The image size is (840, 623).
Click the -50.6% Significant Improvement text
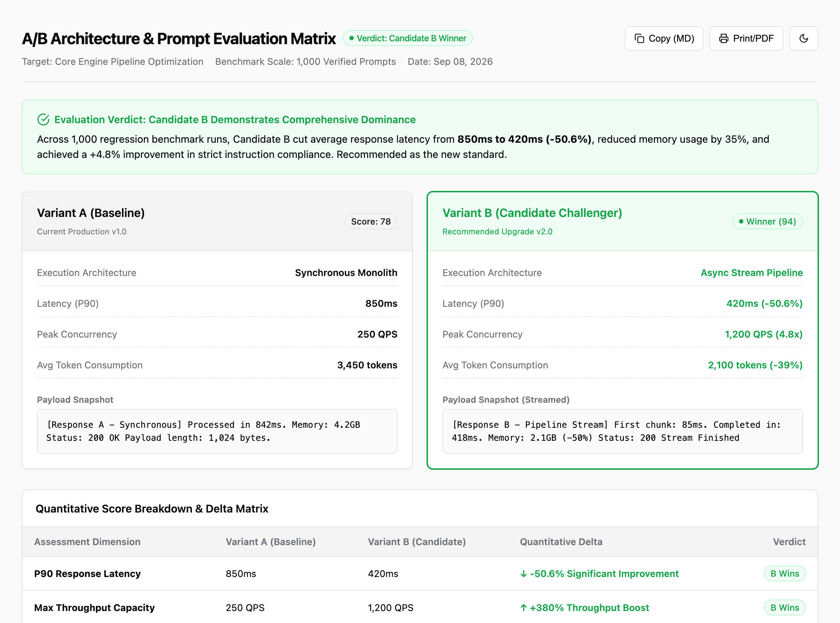tap(604, 574)
